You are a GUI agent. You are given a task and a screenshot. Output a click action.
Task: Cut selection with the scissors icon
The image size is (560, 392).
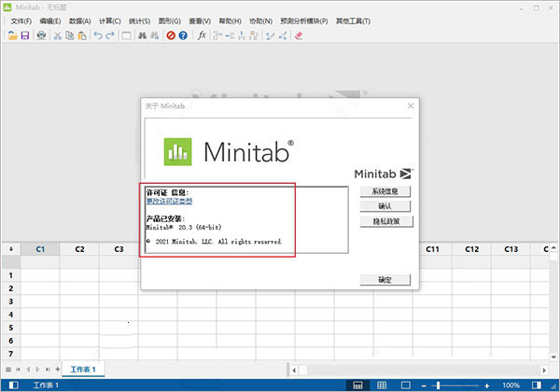point(58,35)
